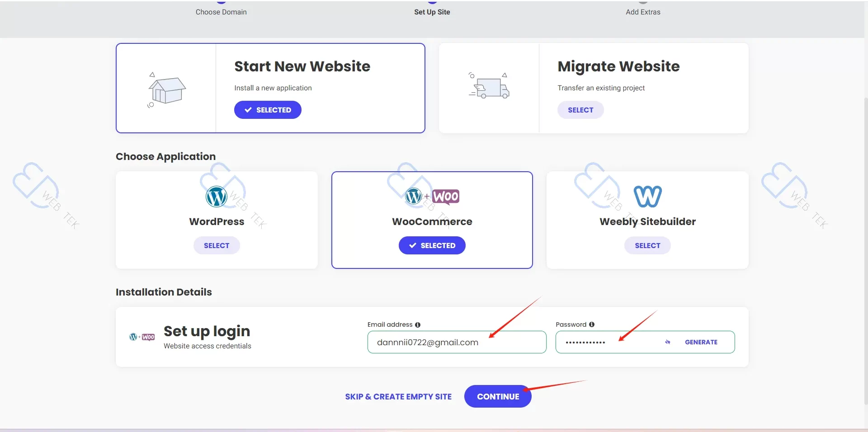Click the WooCommerce logo icon
Image resolution: width=868 pixels, height=432 pixels.
tap(432, 197)
